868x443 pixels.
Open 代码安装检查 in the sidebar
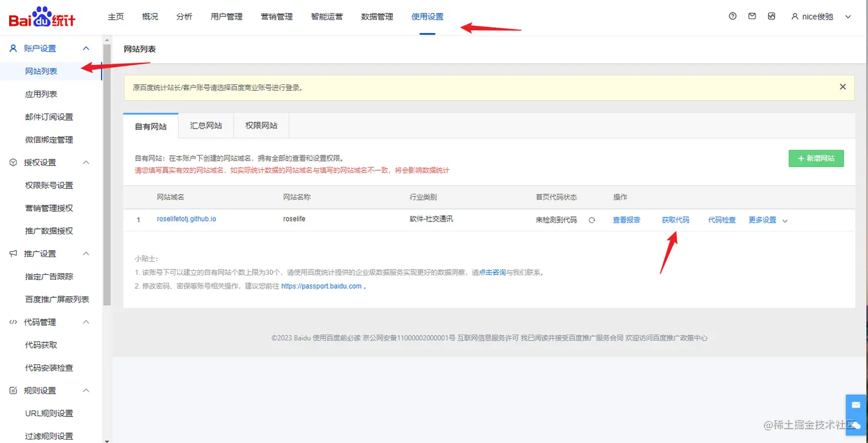tap(49, 368)
